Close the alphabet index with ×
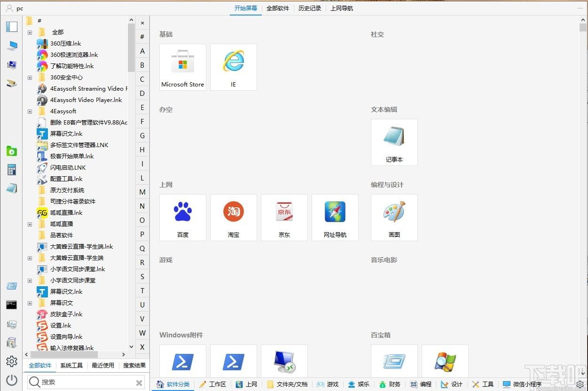Screen dimensions: 588x391 [142, 23]
